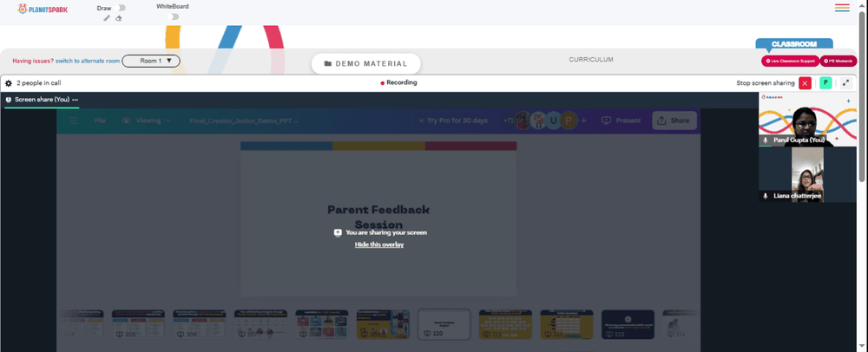Open call settings gear icon
This screenshot has height=352, width=868.
9,83
